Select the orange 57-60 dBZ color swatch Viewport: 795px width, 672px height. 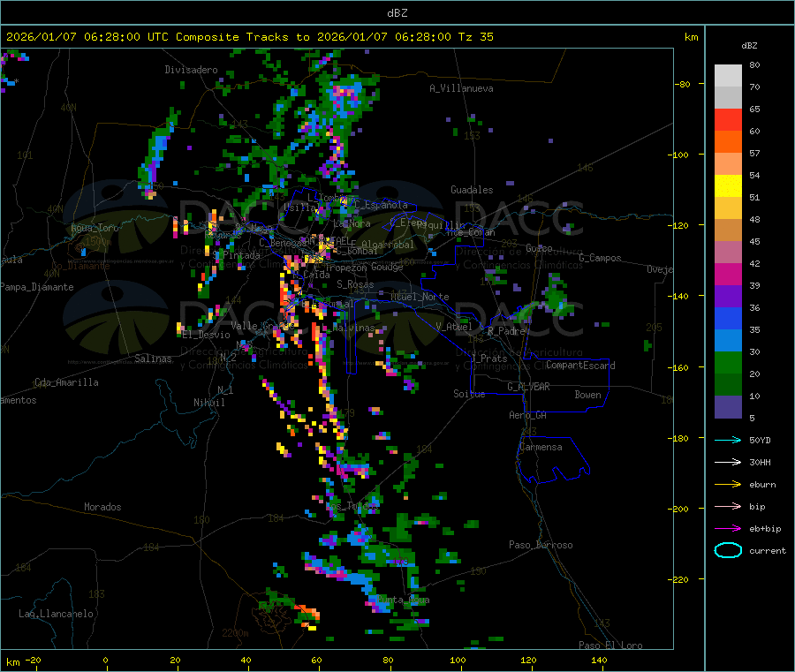[x=728, y=142]
